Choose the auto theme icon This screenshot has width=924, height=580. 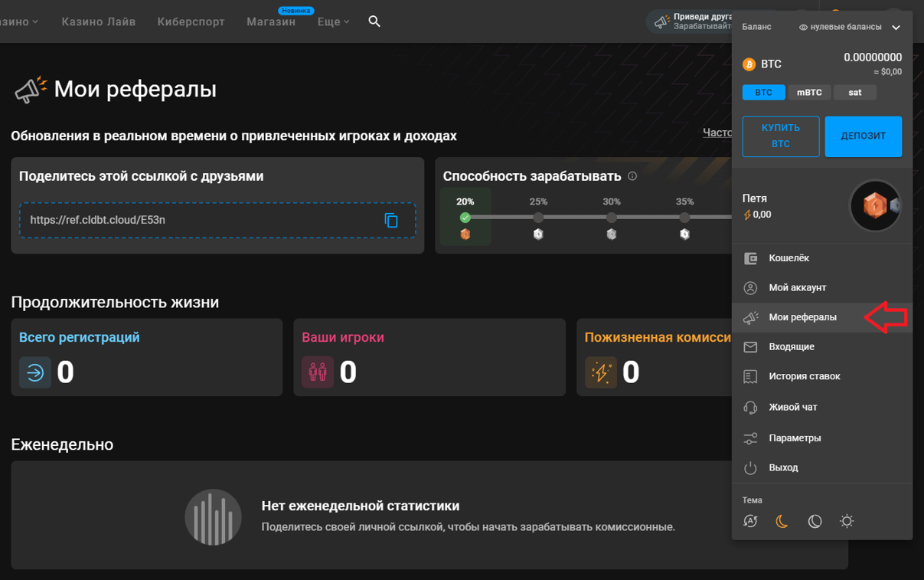tap(750, 521)
